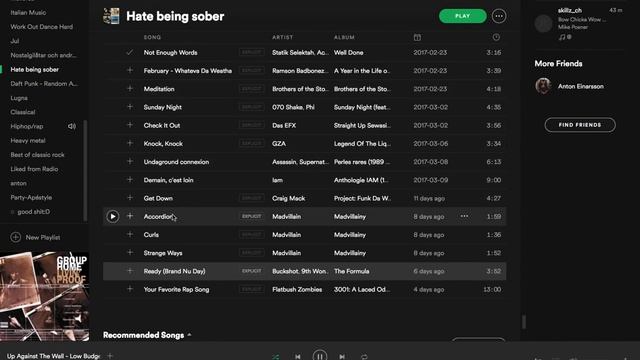Add Get Down with plus icon
Viewport: 640px width, 360px height.
click(130, 198)
